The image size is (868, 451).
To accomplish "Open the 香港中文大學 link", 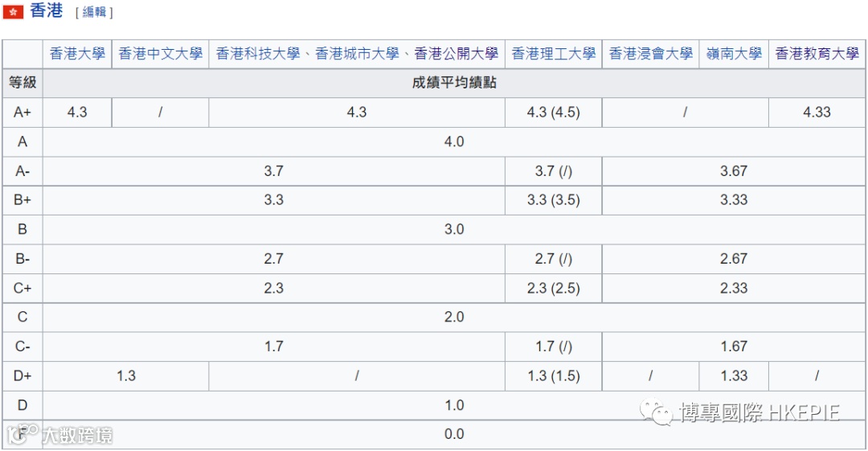I will point(161,54).
